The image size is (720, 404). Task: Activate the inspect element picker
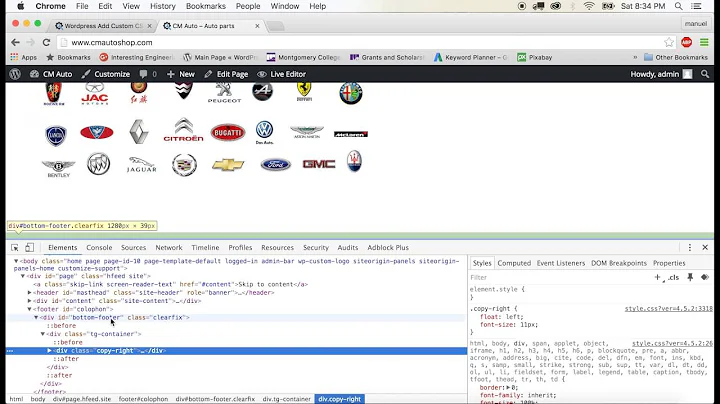15,247
